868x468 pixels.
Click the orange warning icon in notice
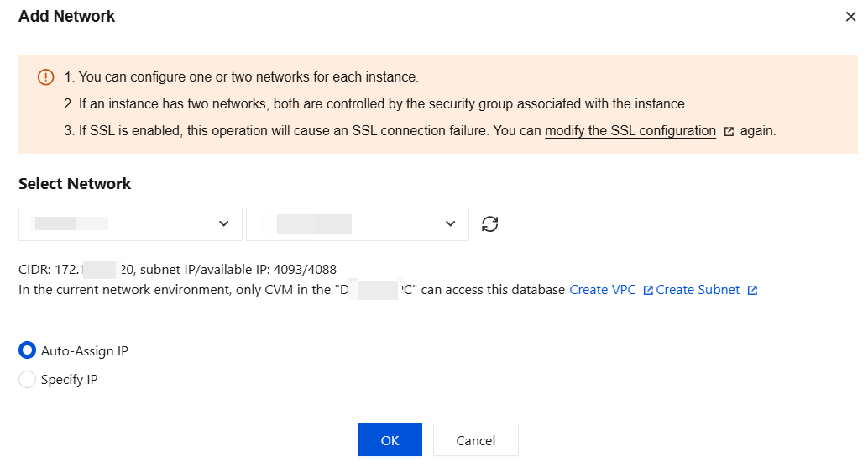pyautogui.click(x=45, y=77)
